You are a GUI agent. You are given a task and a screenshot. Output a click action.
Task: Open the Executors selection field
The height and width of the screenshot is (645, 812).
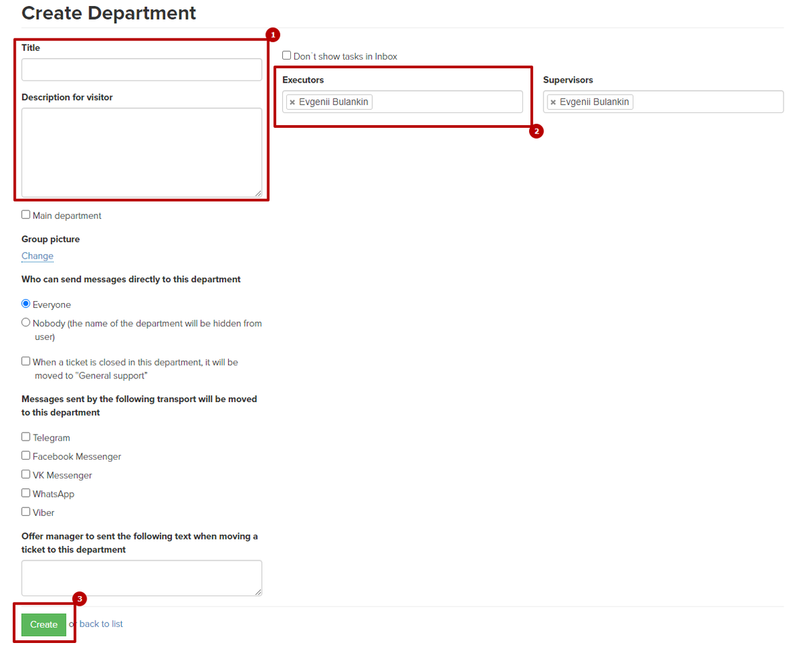pyautogui.click(x=403, y=102)
